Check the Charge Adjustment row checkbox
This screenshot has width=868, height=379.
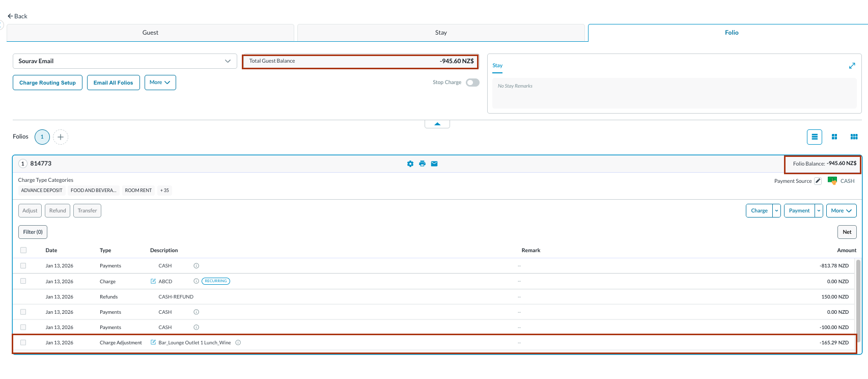point(23,343)
